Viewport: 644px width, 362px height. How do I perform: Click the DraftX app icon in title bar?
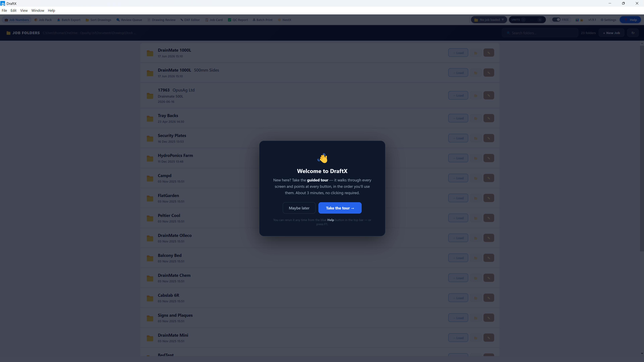pos(3,4)
